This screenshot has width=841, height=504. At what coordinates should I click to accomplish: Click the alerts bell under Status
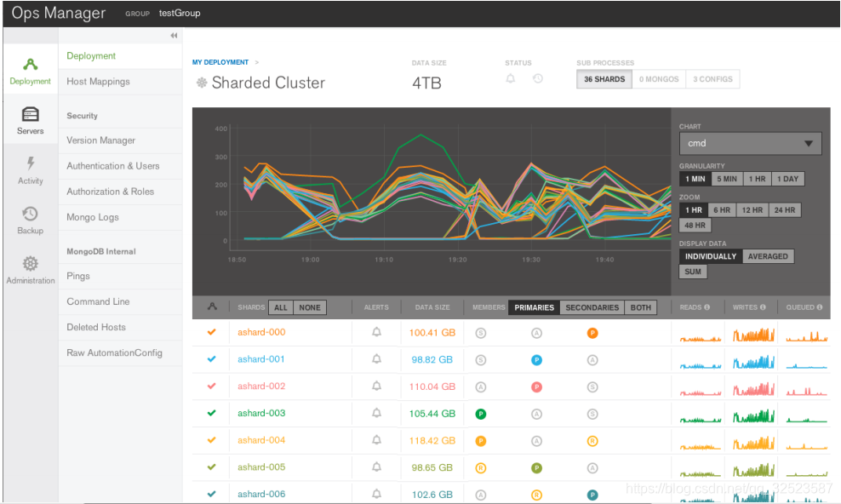click(x=511, y=78)
